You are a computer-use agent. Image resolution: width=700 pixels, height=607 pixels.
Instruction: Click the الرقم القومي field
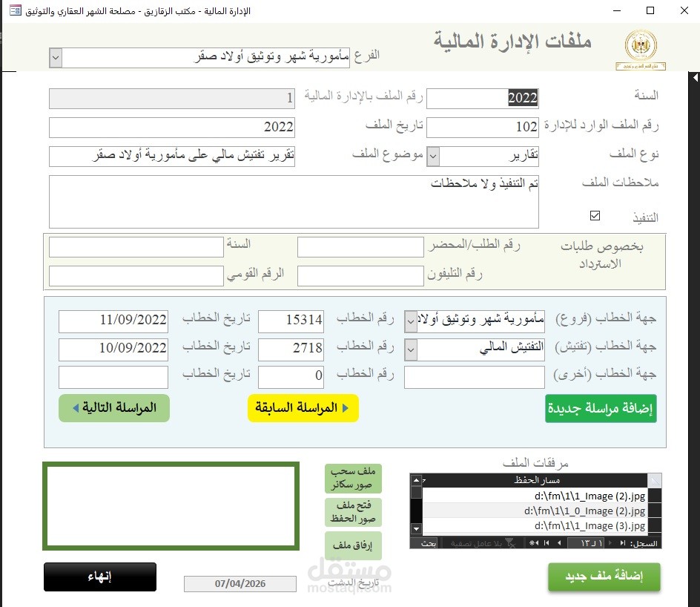[136, 276]
